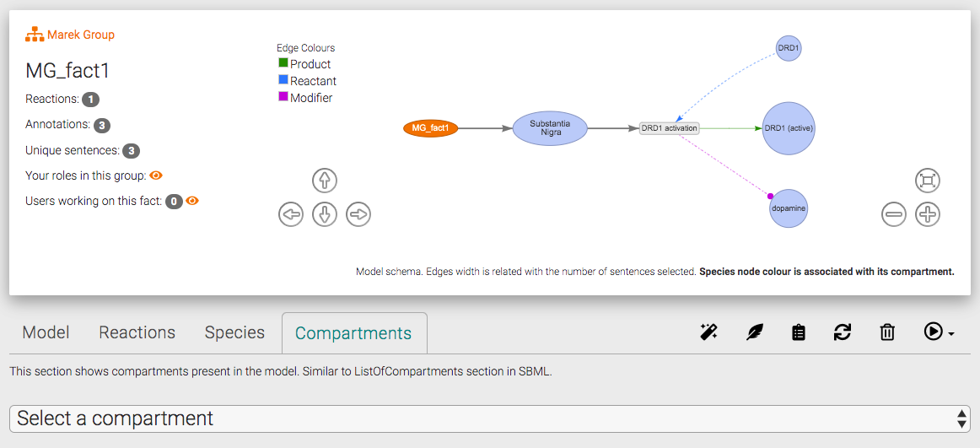Switch to the Species tab

pos(234,332)
